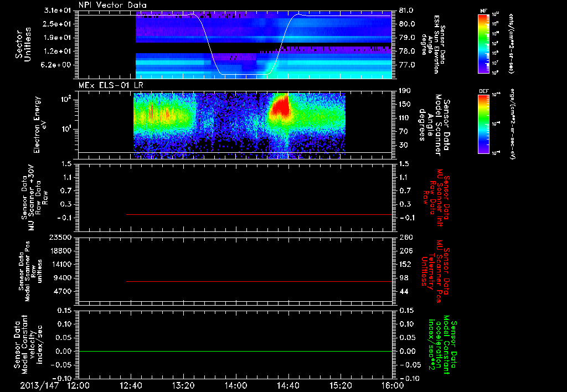
Task: Click the '44' telemetry tick value
Action: (x=403, y=291)
